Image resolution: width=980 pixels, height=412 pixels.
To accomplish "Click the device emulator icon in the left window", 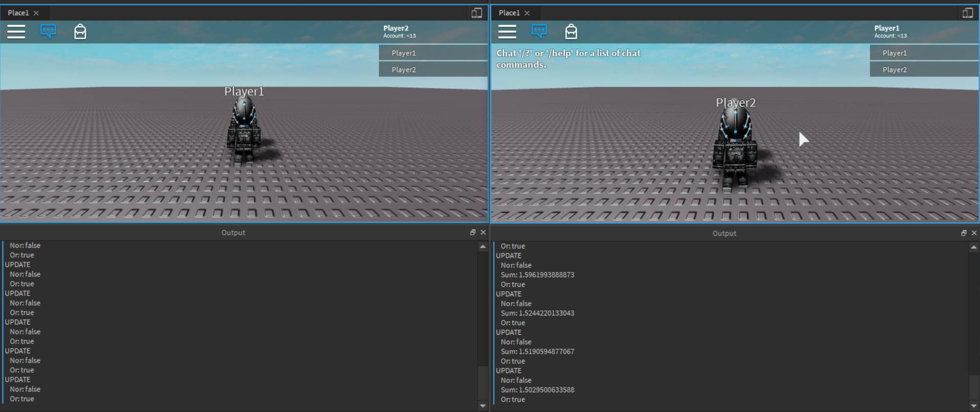I will tap(477, 13).
